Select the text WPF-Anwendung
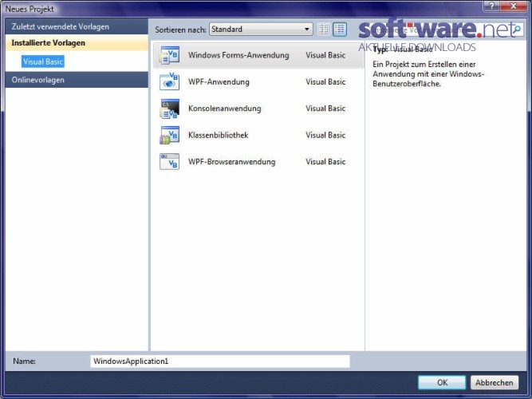Screen dimensions: 532x399 [x=219, y=82]
